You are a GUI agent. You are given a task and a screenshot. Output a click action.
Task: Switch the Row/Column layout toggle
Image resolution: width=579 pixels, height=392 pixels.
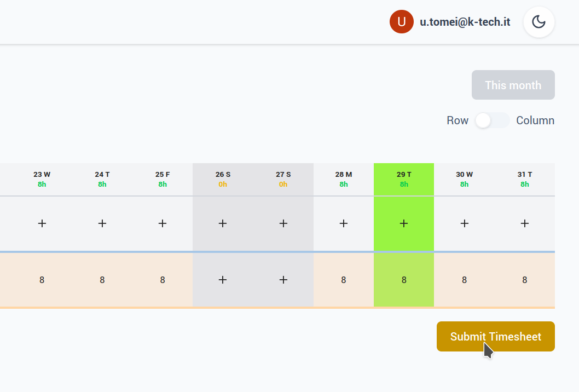point(492,120)
